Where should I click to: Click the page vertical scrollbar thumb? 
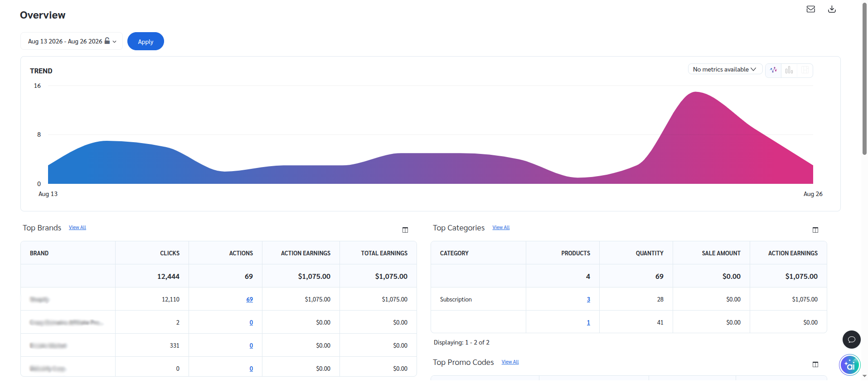864,79
